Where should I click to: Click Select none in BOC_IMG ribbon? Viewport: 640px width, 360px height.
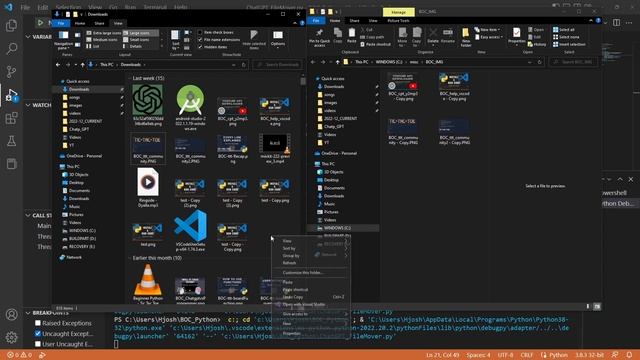[x=565, y=37]
